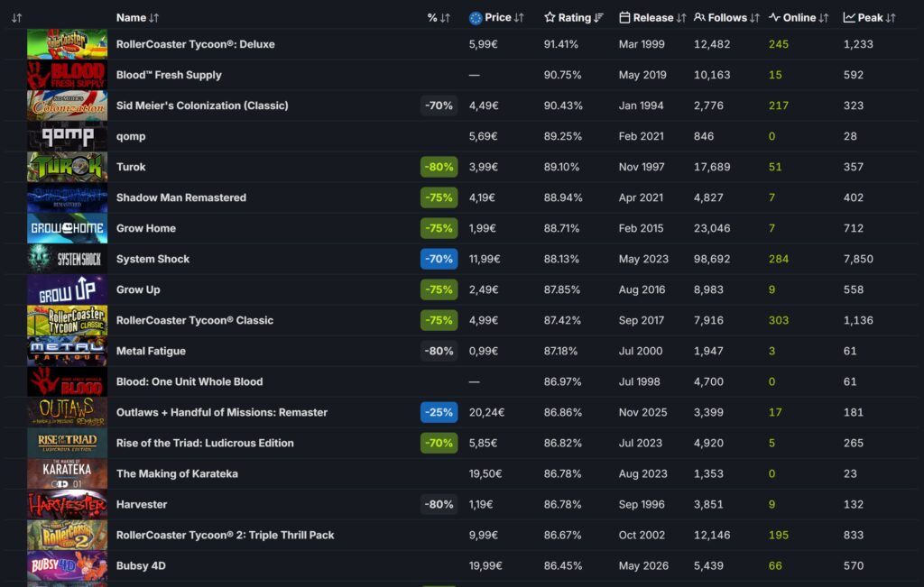Open RollerCoaster Tycoon® Classic link
The image size is (924, 587).
tap(195, 320)
